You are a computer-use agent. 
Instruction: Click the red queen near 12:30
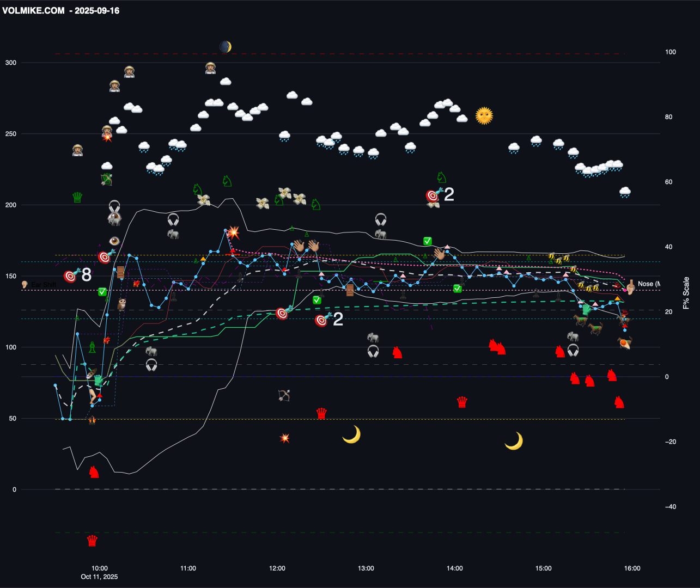click(x=322, y=413)
